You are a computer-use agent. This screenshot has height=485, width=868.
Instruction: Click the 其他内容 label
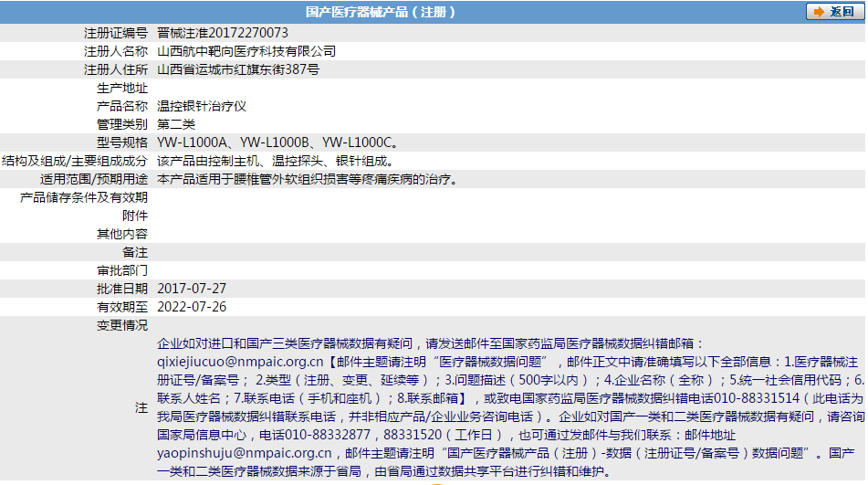122,234
